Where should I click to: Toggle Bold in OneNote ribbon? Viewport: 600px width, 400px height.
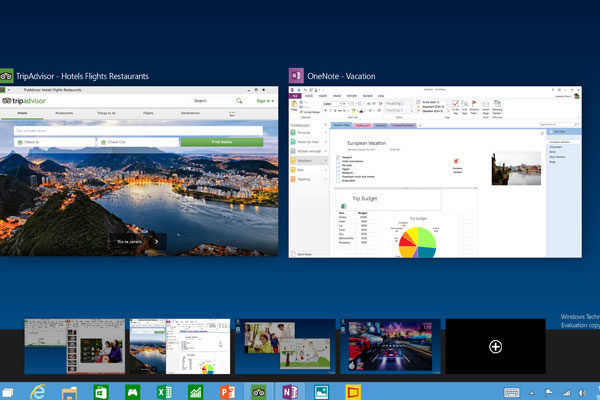tap(326, 111)
